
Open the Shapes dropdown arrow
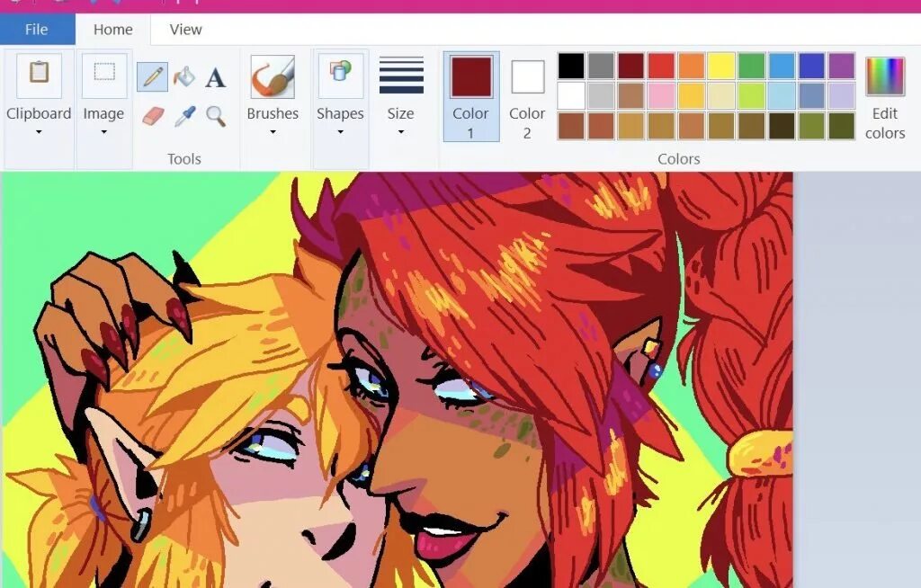[340, 132]
